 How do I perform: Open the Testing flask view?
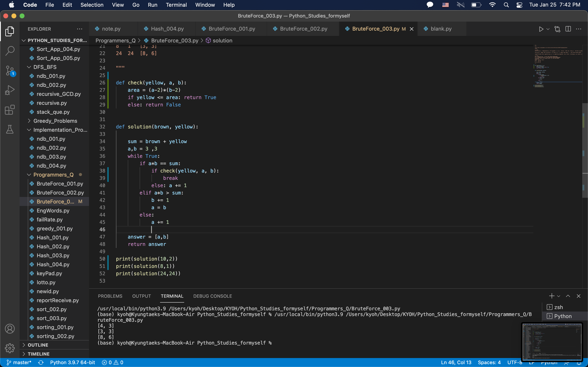[x=10, y=129]
